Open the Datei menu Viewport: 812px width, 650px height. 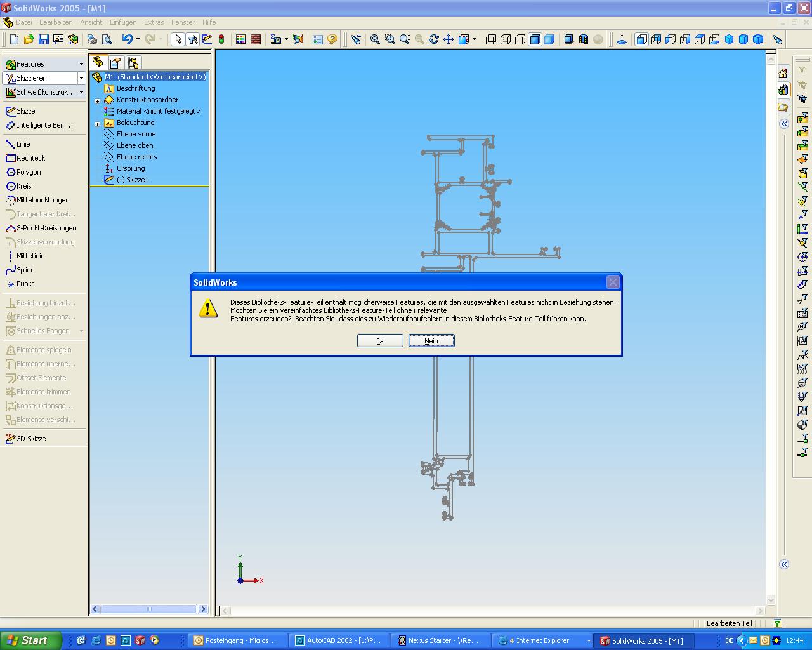[23, 22]
